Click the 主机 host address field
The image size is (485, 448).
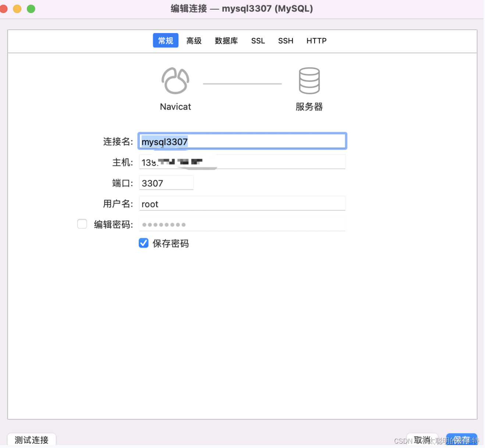[242, 162]
